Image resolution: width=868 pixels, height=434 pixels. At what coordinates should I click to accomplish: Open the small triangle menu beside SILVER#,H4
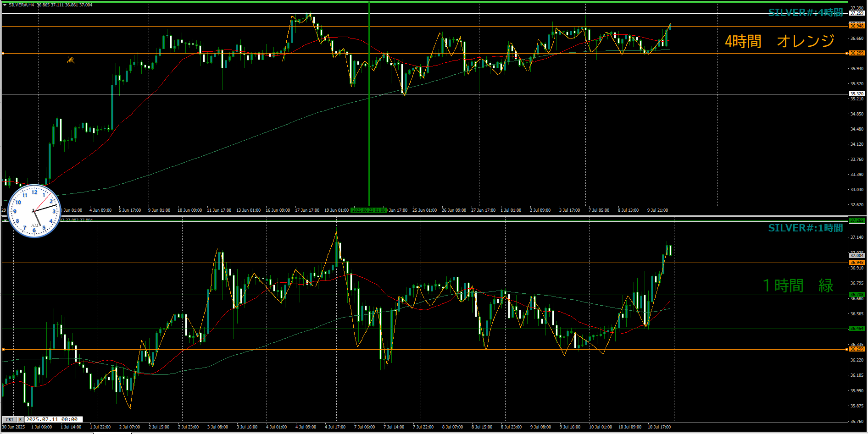[5, 5]
